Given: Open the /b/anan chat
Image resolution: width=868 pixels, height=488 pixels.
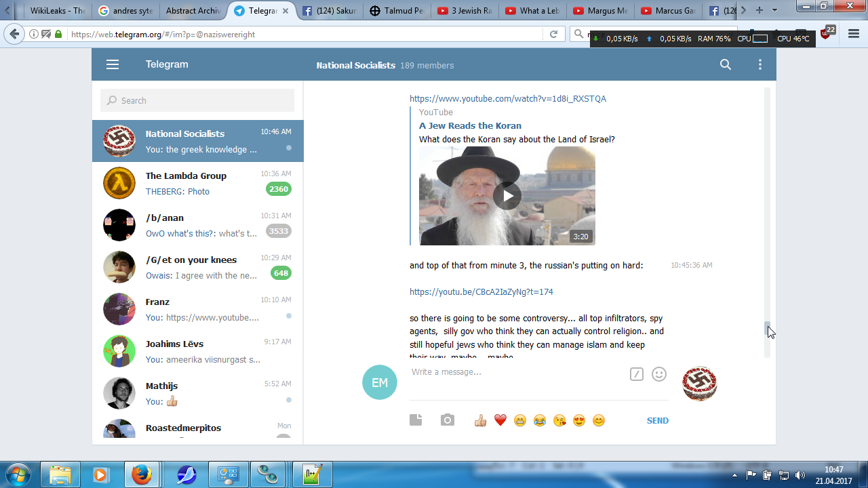Looking at the screenshot, I should pos(198,225).
